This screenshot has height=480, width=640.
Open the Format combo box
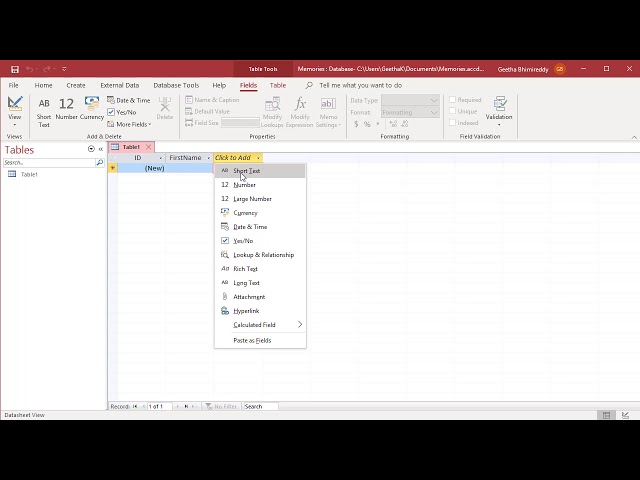[410, 112]
